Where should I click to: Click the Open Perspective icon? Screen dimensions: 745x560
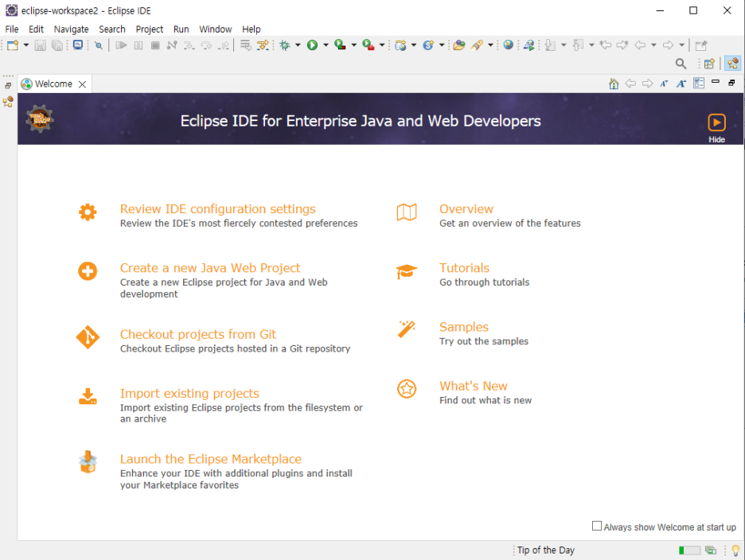709,64
